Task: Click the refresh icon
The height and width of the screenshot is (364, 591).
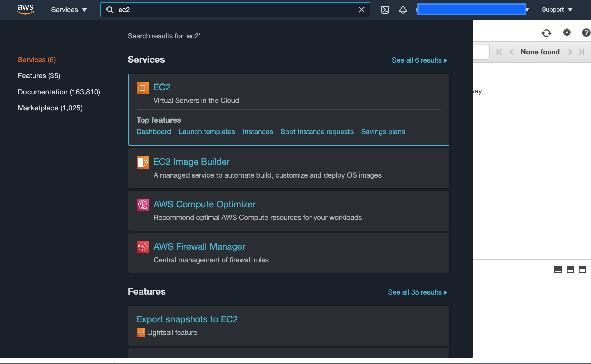Action: tap(546, 33)
